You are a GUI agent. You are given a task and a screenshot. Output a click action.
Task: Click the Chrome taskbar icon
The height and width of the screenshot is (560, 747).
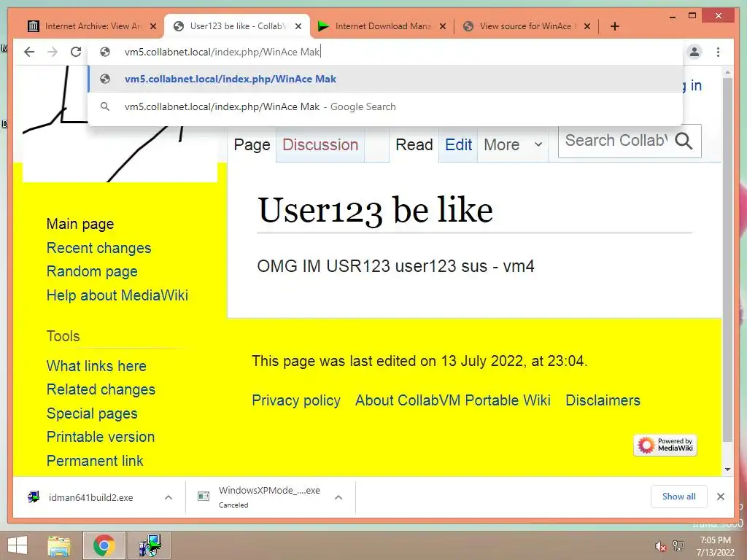click(x=104, y=545)
